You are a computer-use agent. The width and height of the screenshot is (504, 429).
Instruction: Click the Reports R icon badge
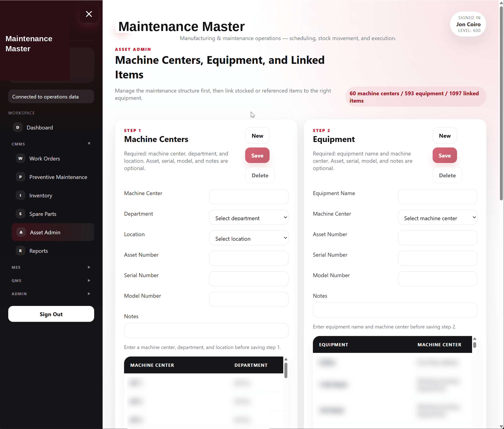point(21,251)
